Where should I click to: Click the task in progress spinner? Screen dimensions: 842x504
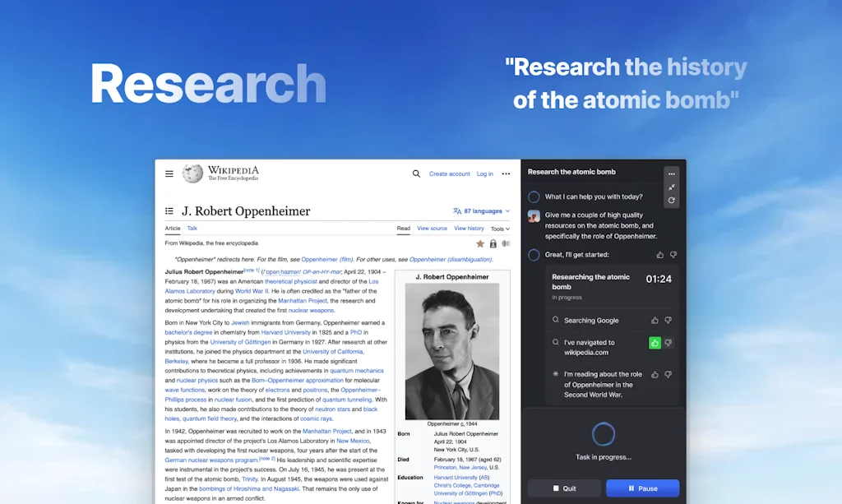tap(604, 434)
